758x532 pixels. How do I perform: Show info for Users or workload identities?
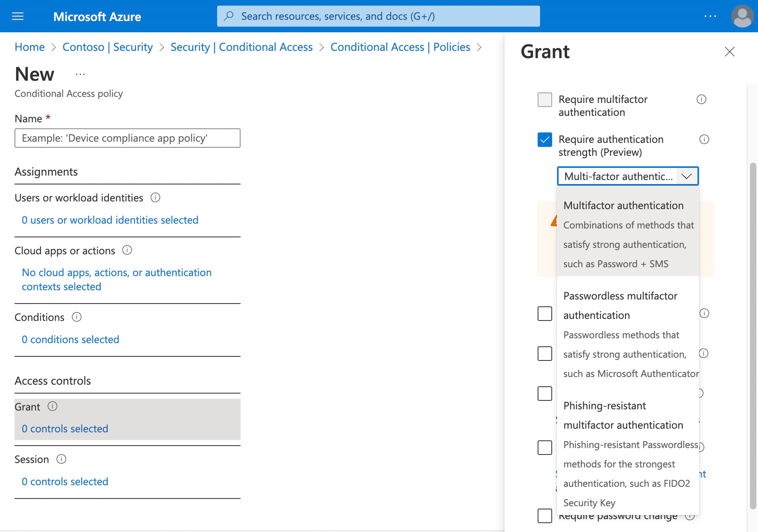click(155, 197)
